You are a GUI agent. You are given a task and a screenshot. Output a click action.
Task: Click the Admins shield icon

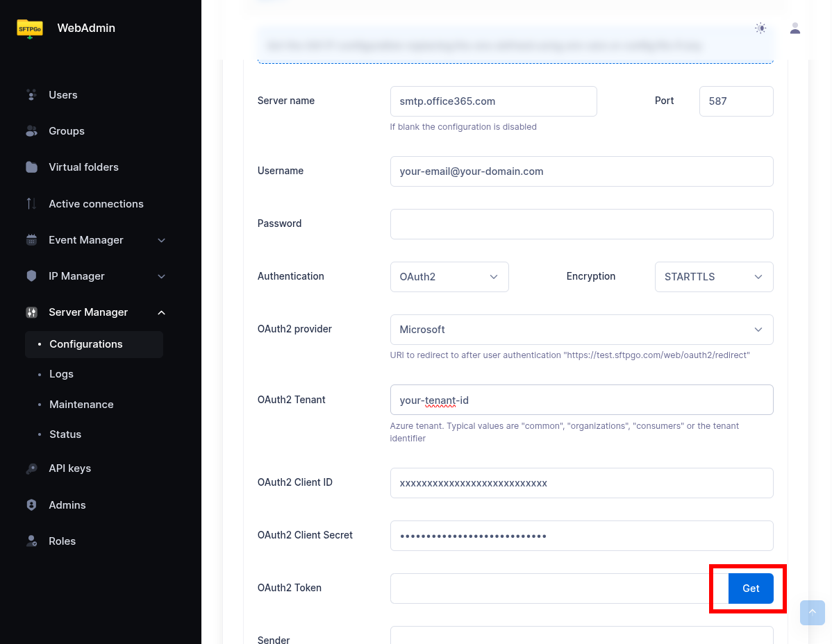tap(31, 505)
